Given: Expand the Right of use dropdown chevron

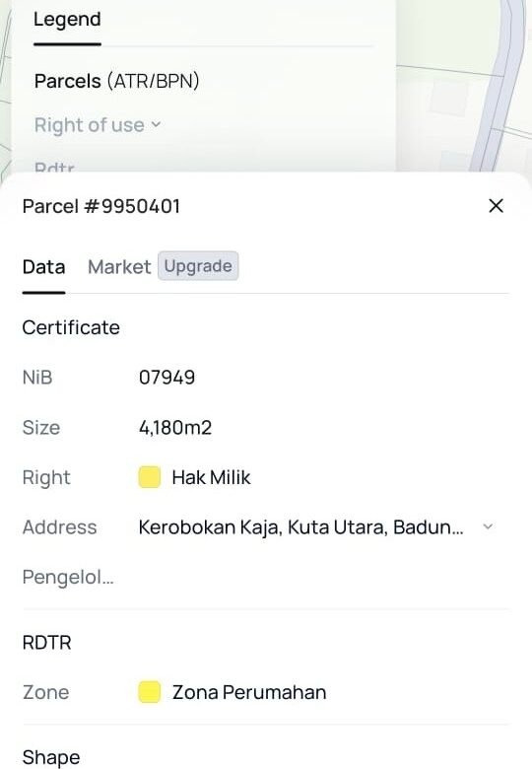Looking at the screenshot, I should pos(156,124).
